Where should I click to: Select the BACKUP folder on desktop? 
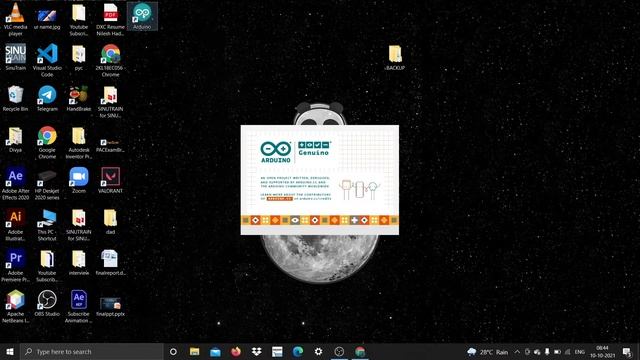point(395,58)
